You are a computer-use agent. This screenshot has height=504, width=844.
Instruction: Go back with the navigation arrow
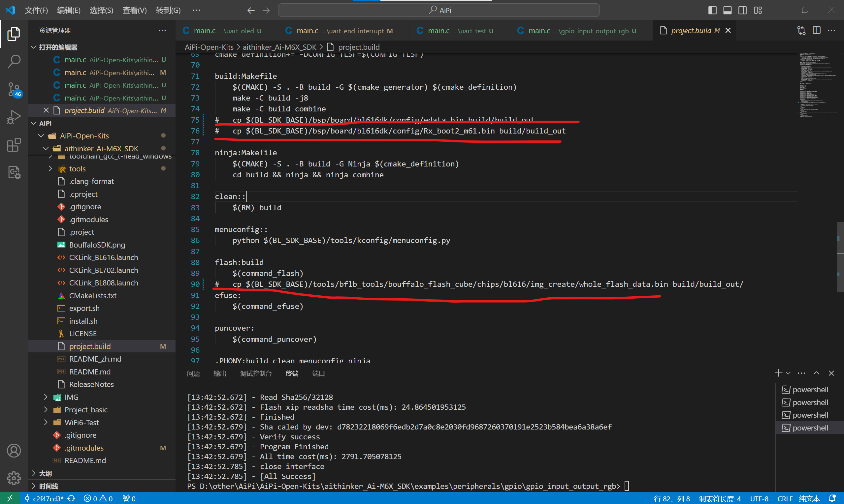251,11
